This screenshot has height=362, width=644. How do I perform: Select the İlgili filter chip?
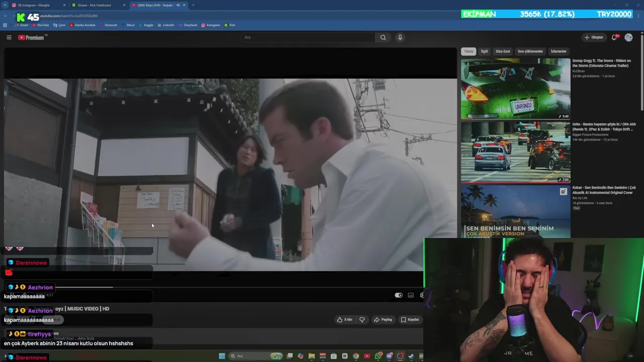[x=484, y=51]
